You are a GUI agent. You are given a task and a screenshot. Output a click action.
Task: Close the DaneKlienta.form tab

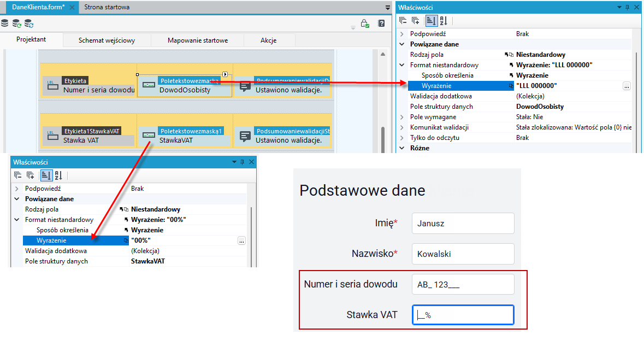point(72,8)
